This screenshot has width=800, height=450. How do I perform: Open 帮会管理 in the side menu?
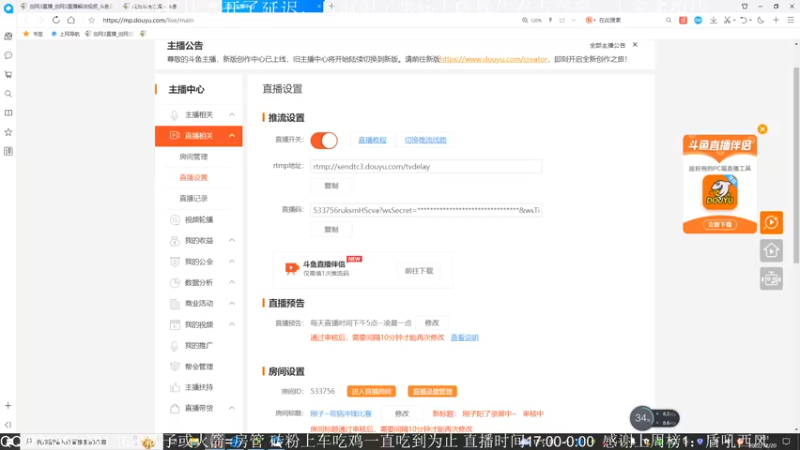click(198, 366)
